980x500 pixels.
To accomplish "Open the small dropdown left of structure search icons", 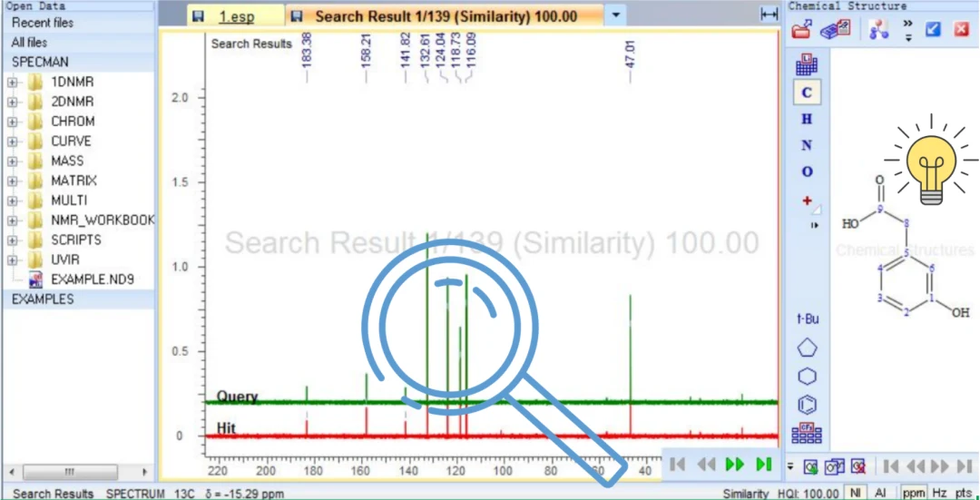I will tap(790, 466).
